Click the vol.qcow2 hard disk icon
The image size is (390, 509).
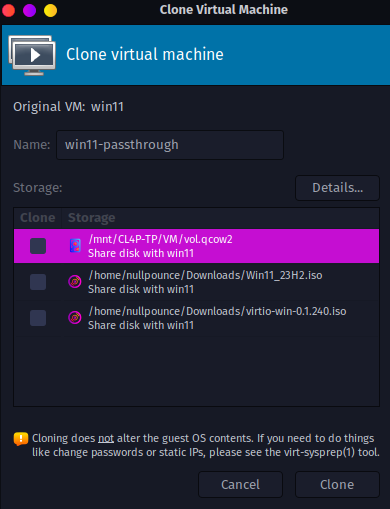(x=75, y=246)
